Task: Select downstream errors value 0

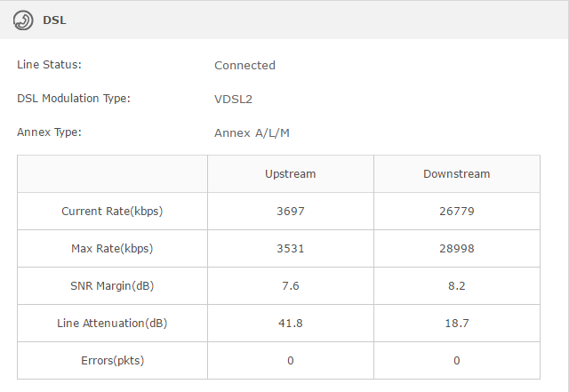Action: click(x=456, y=361)
